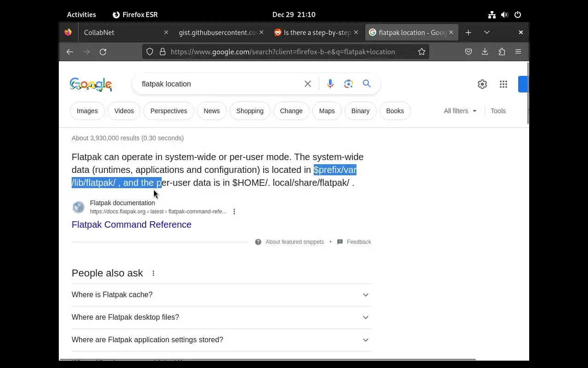Image resolution: width=588 pixels, height=368 pixels.
Task: Open the Firefox View pinned icon
Action: (68, 32)
